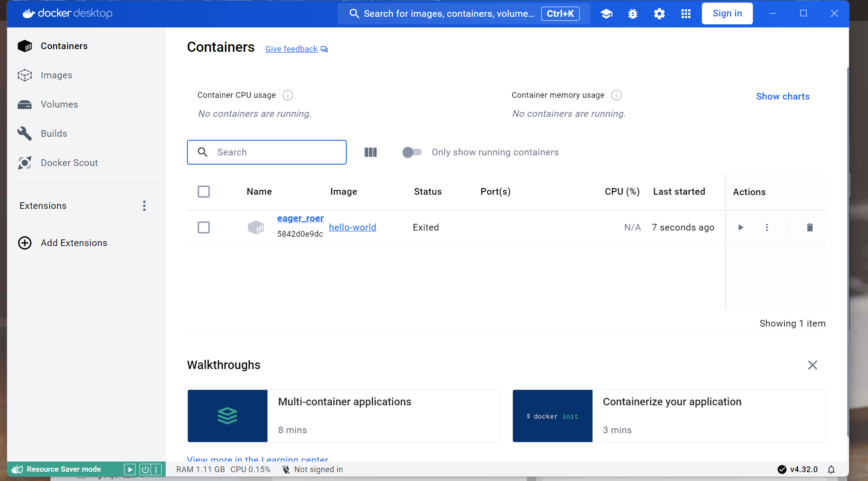Click View more in the Learning center link

click(258, 459)
